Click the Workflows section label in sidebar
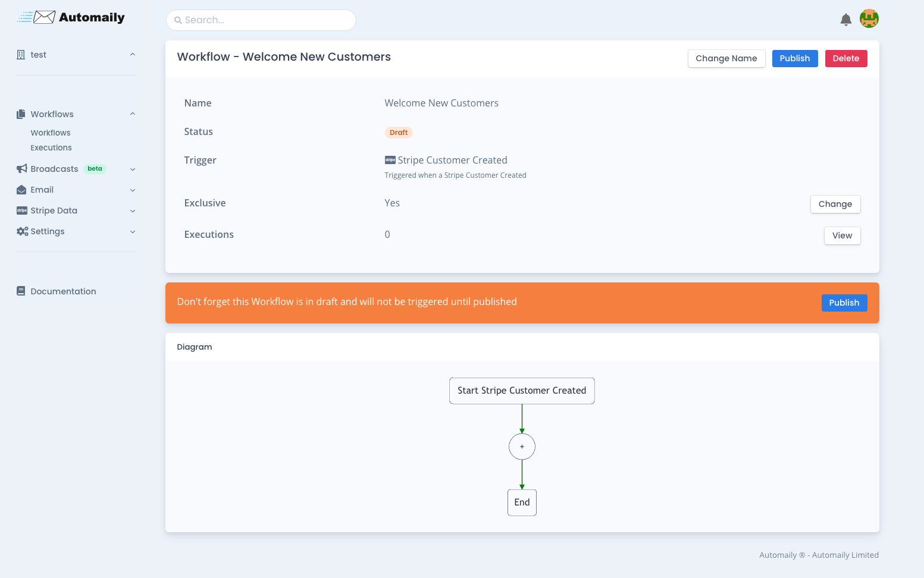924x578 pixels. (52, 114)
